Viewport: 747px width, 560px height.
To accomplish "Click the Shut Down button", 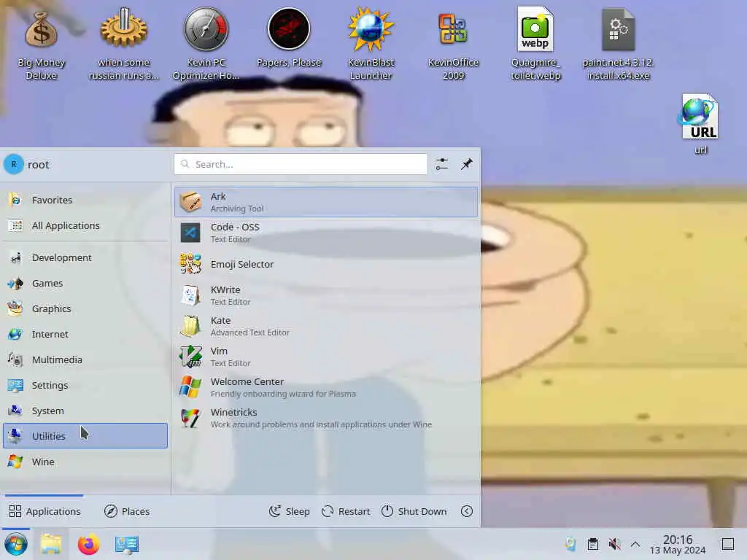I will click(414, 511).
